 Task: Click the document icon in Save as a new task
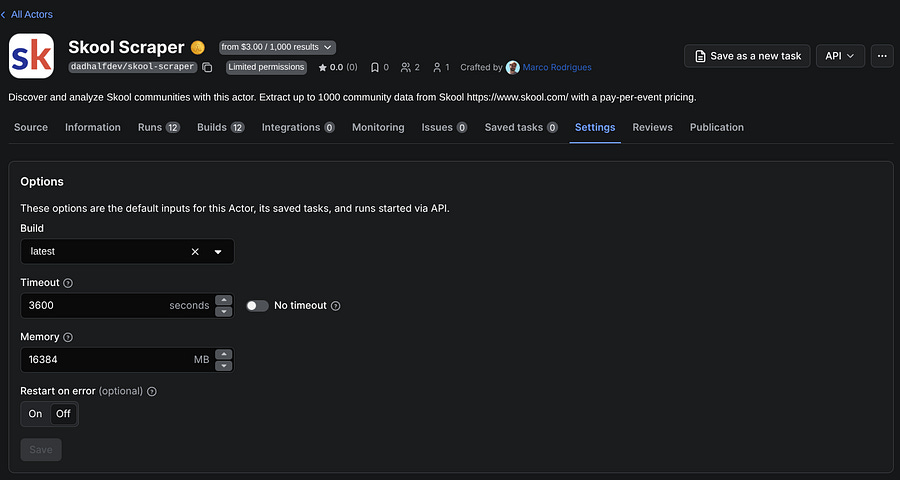[700, 56]
